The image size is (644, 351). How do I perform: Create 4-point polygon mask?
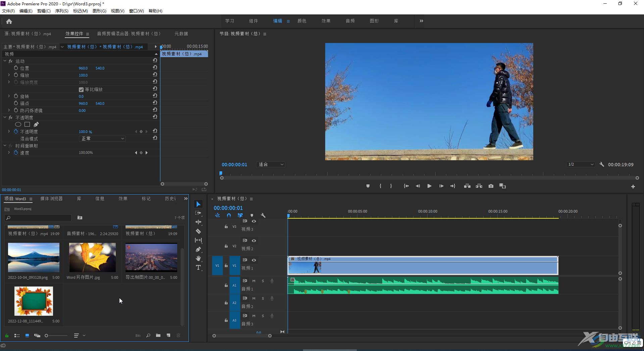click(x=27, y=125)
